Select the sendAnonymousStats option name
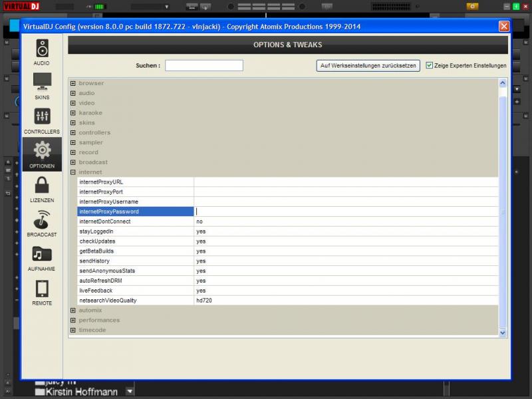Screen dimensions: 532x399 [107, 271]
